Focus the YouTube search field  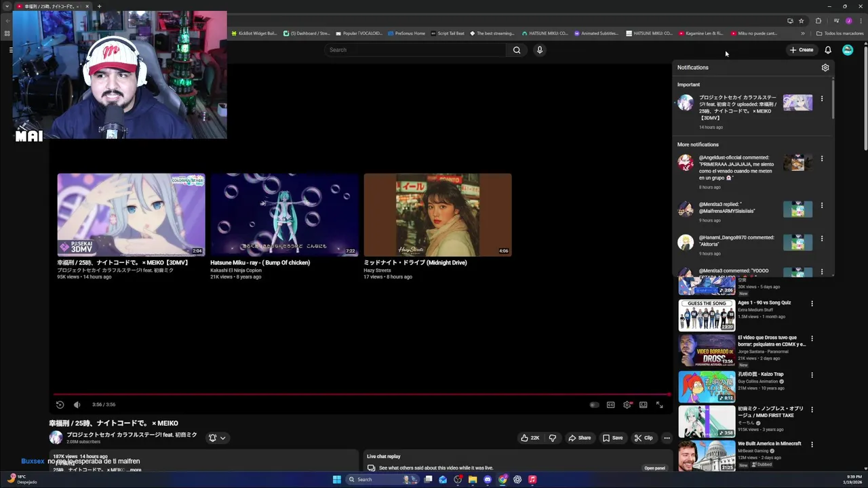pos(414,49)
